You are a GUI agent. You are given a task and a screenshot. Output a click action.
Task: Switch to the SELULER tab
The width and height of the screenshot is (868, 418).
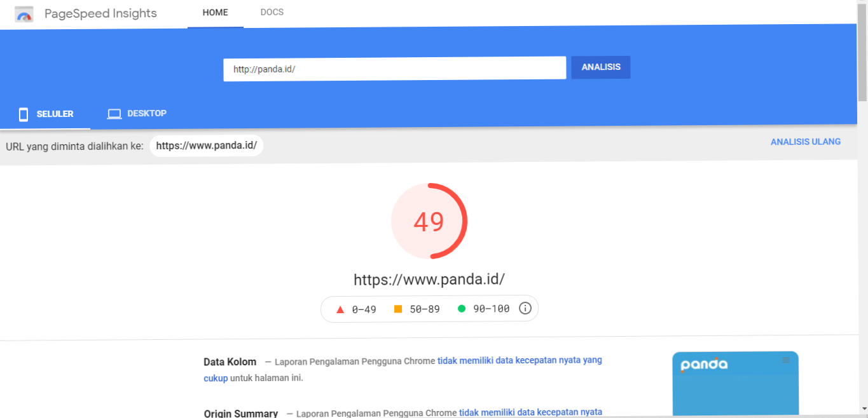(x=45, y=114)
